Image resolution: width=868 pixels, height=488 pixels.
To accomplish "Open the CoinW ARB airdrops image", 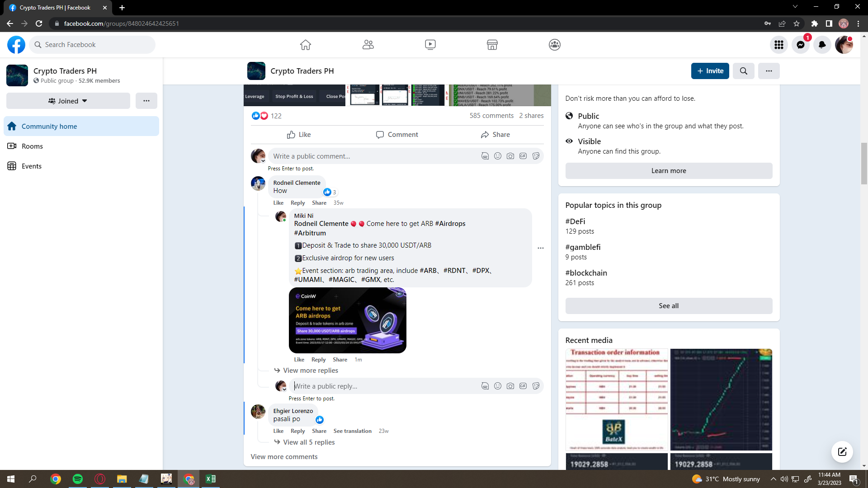I will point(347,320).
